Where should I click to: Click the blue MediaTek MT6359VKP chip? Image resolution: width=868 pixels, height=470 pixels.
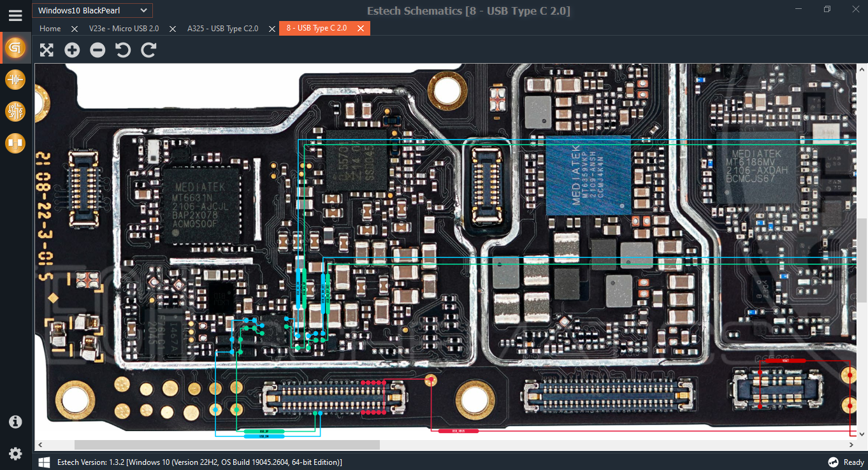[588, 174]
